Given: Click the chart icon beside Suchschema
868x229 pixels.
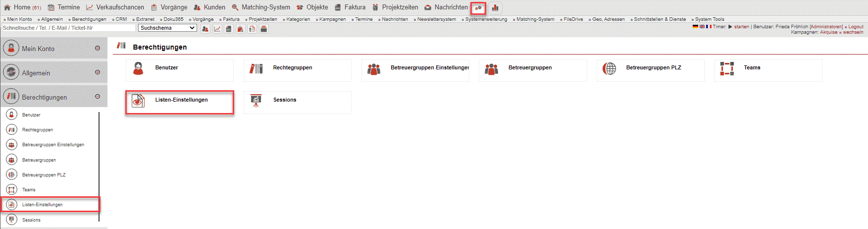Looking at the screenshot, I should pyautogui.click(x=217, y=29).
